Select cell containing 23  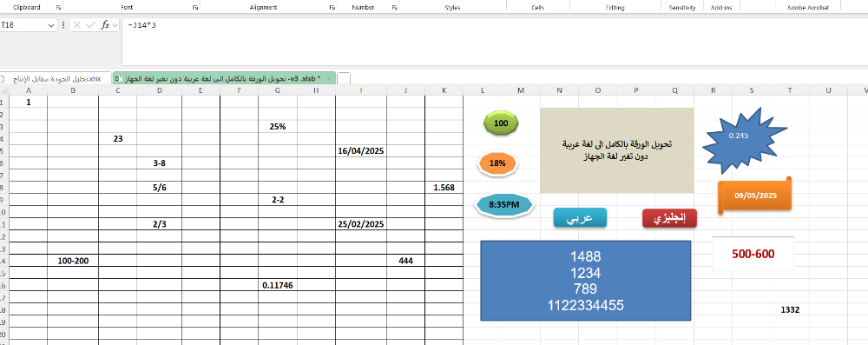pyautogui.click(x=118, y=139)
